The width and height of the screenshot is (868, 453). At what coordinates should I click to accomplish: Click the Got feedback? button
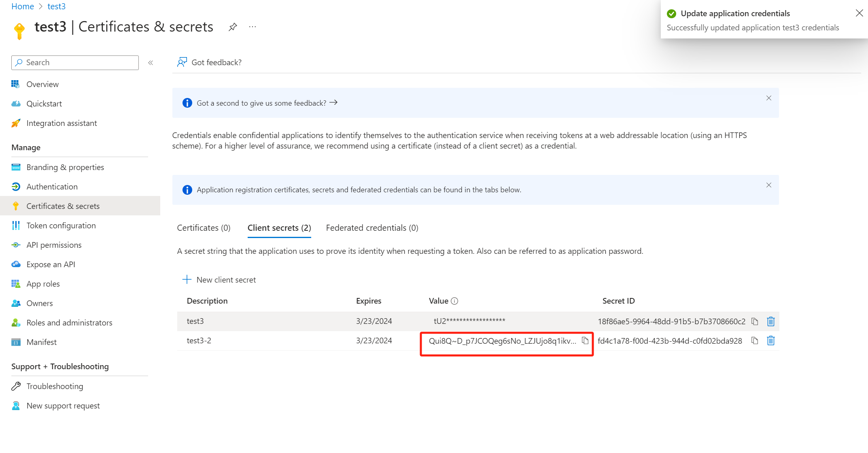point(210,62)
